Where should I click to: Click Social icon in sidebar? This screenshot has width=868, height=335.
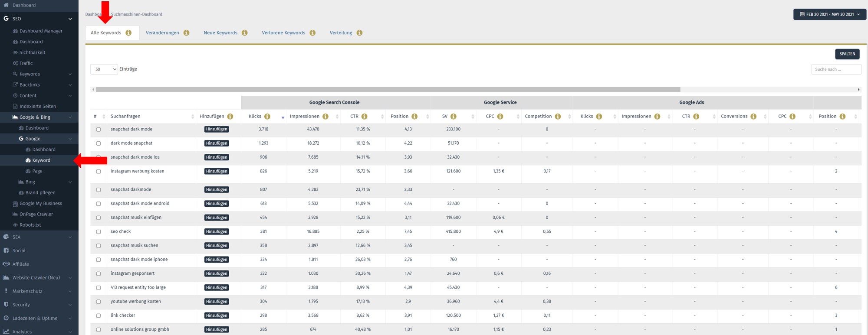coord(6,250)
